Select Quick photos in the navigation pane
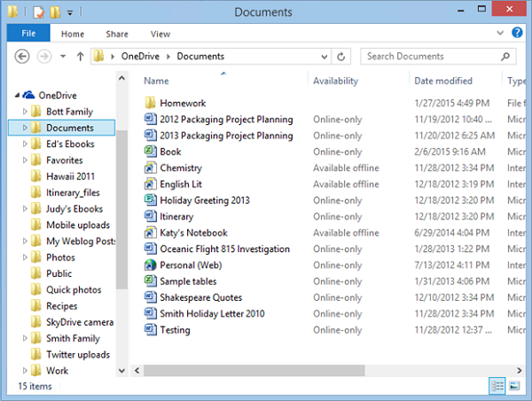The width and height of the screenshot is (532, 401). pyautogui.click(x=74, y=289)
